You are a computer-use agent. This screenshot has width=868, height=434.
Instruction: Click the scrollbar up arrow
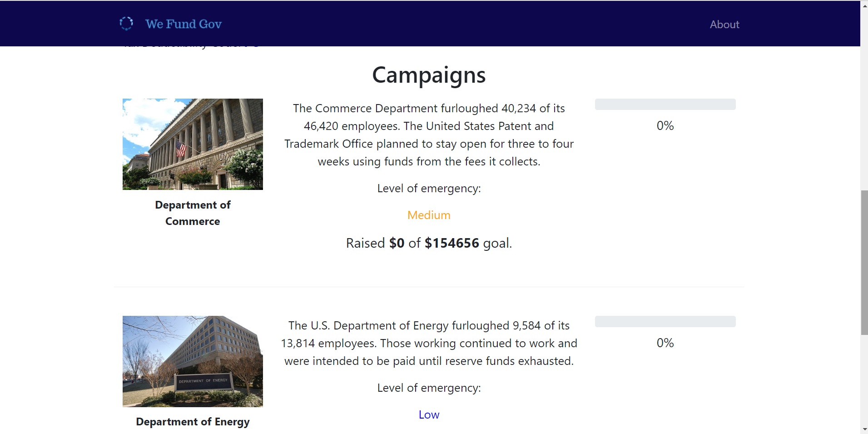[864, 5]
